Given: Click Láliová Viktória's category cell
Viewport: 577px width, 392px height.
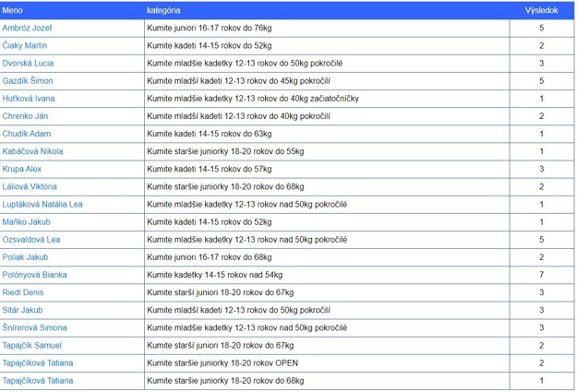Looking at the screenshot, I should (x=327, y=187).
